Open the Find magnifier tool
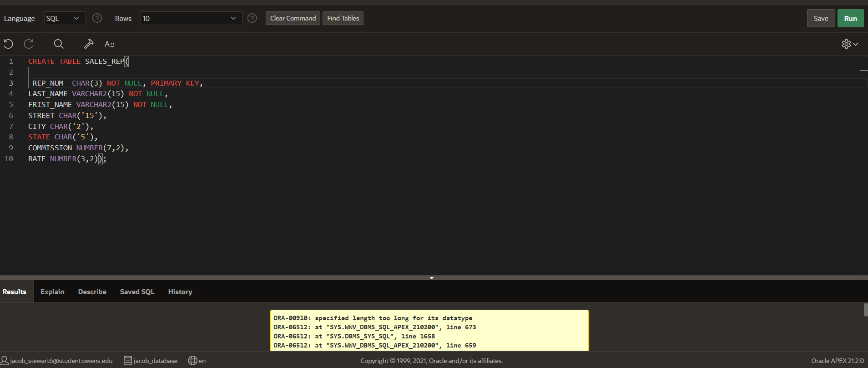This screenshot has height=368, width=868. coord(59,44)
